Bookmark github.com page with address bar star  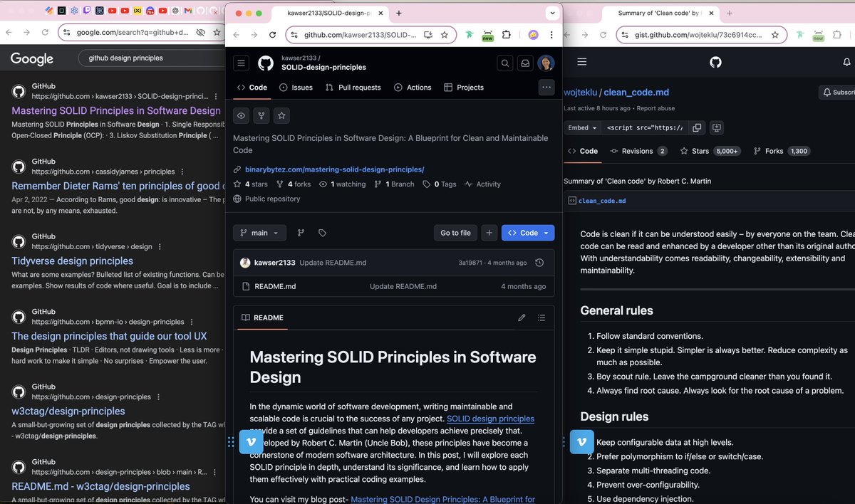(445, 35)
